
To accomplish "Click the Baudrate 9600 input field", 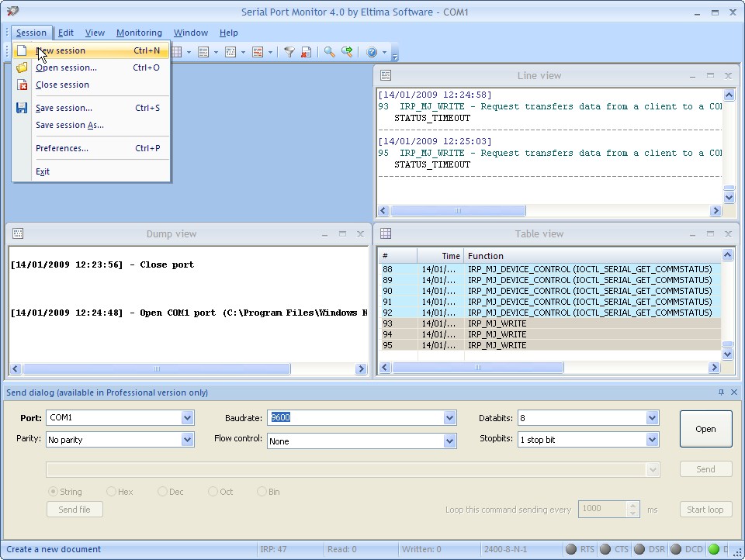I will [x=355, y=417].
